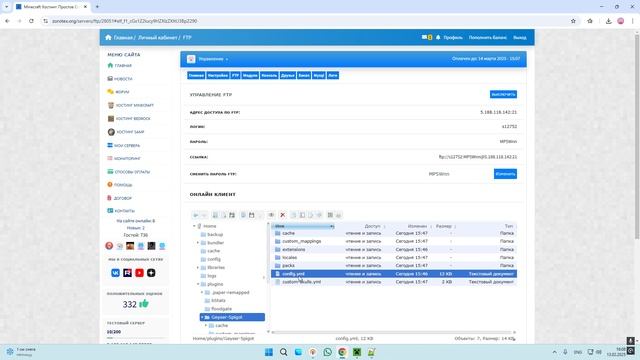Click the page vertical scrollbar
Viewport: 640px width, 360px height.
pyautogui.click(x=637, y=137)
